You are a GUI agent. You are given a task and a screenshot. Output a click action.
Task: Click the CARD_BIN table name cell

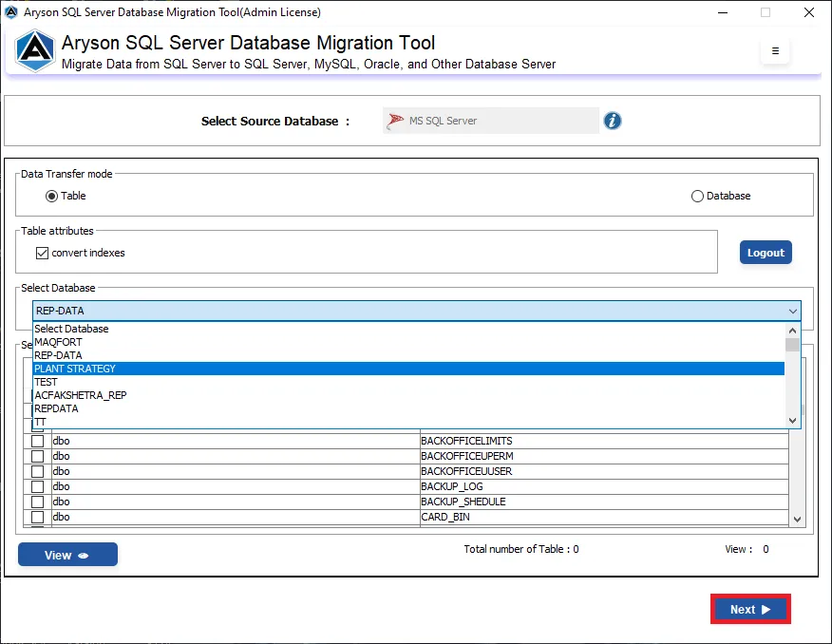[x=604, y=517]
